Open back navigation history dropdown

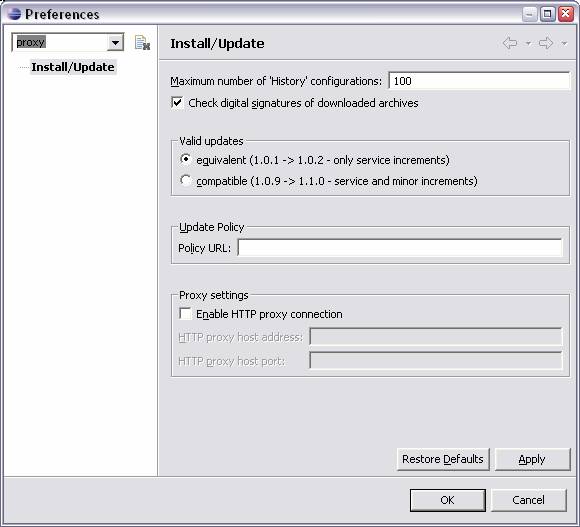coord(528,44)
